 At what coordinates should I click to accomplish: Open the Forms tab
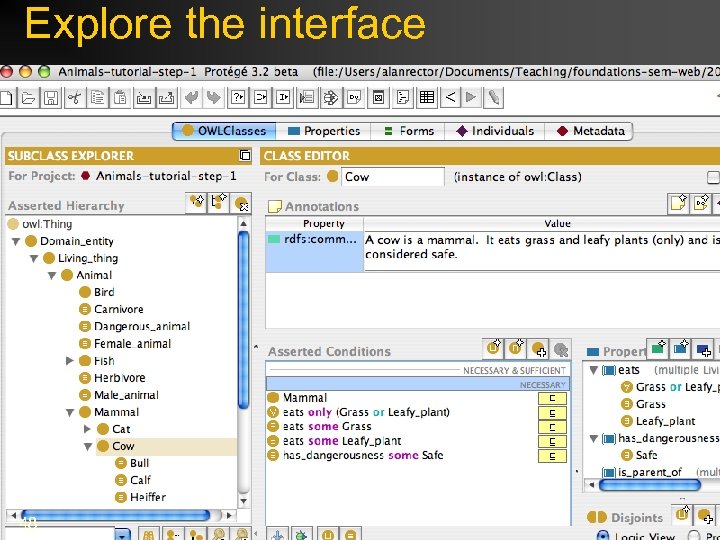409,131
